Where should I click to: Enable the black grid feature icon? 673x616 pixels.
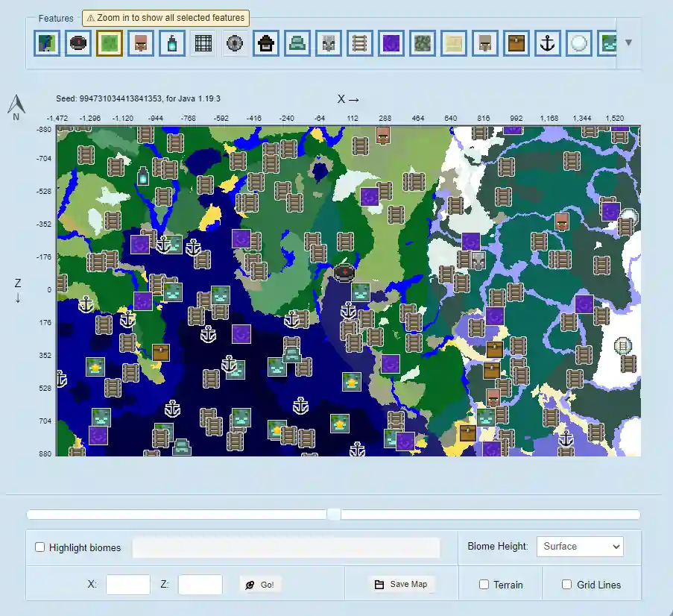203,43
